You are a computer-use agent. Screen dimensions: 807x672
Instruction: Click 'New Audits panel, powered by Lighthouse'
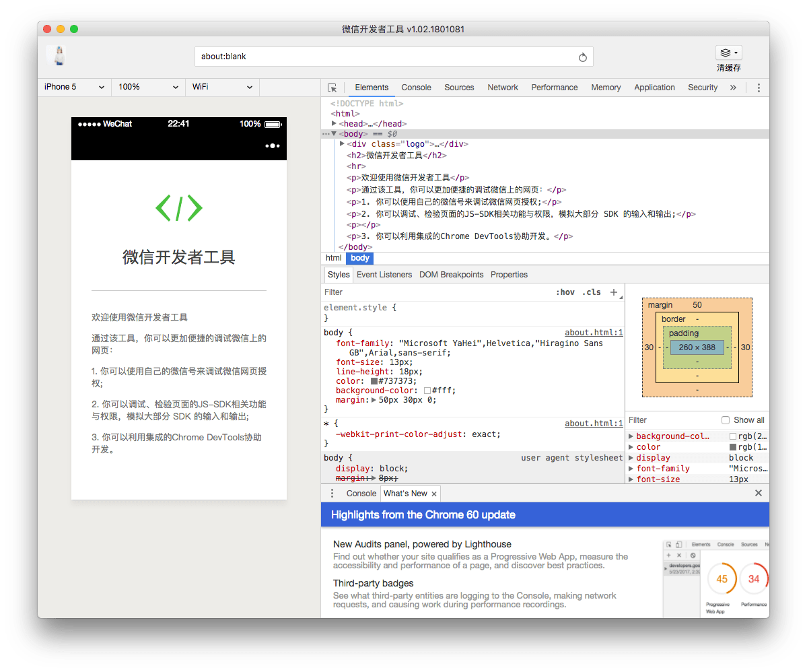[422, 544]
